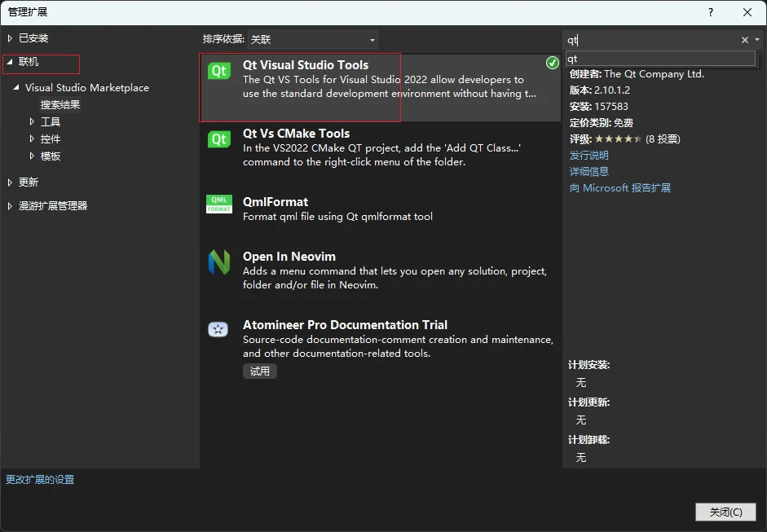This screenshot has width=767, height=532.
Task: Click the 关闭(C) button
Action: coord(726,512)
